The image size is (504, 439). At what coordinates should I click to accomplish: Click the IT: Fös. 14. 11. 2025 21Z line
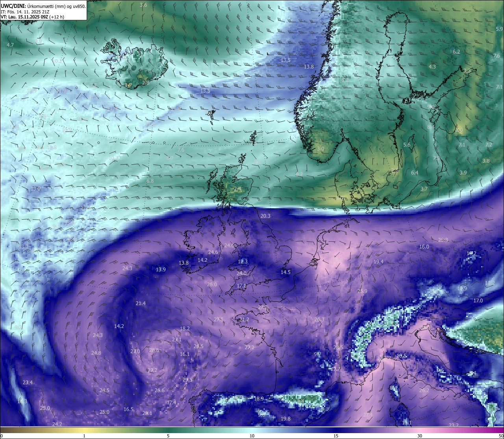[25, 12]
